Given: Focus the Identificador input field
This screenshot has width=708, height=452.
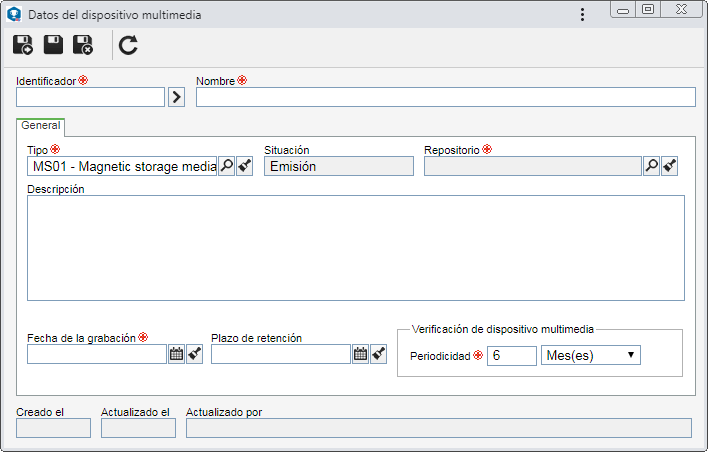Looking at the screenshot, I should 90,97.
